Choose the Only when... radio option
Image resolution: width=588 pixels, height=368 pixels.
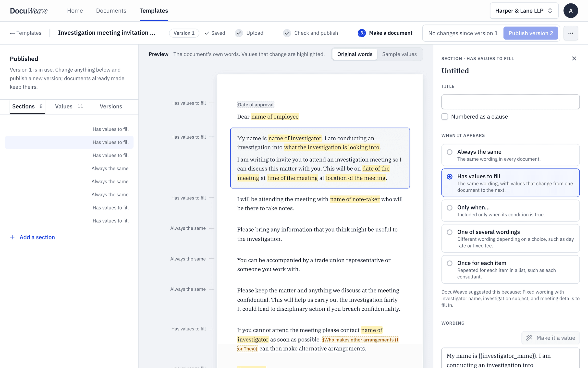point(510,211)
